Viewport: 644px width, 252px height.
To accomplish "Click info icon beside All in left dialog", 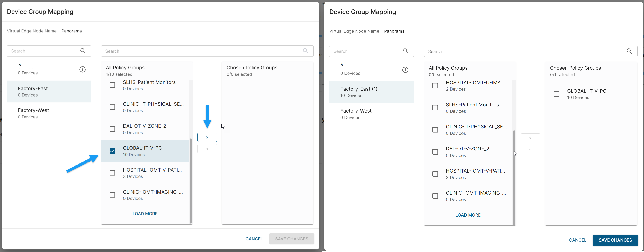I will click(82, 69).
